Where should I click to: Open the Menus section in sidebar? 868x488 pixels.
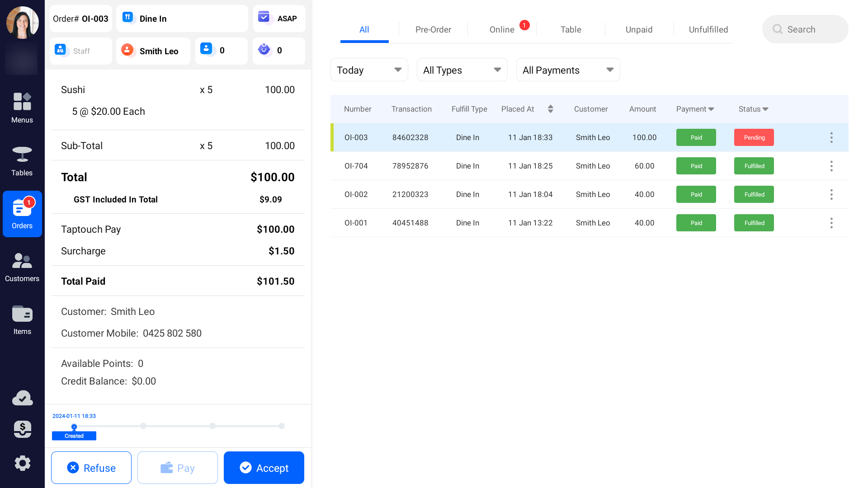coord(22,108)
